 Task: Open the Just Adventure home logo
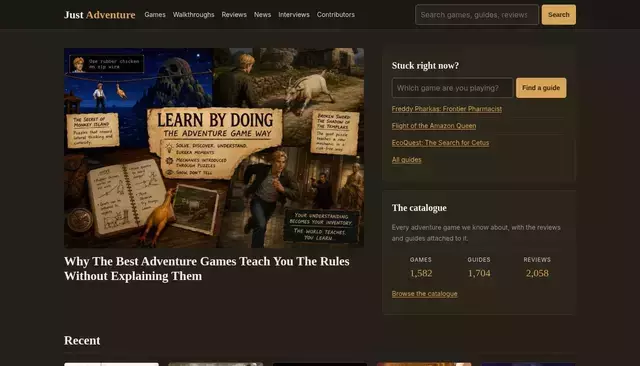pyautogui.click(x=100, y=15)
